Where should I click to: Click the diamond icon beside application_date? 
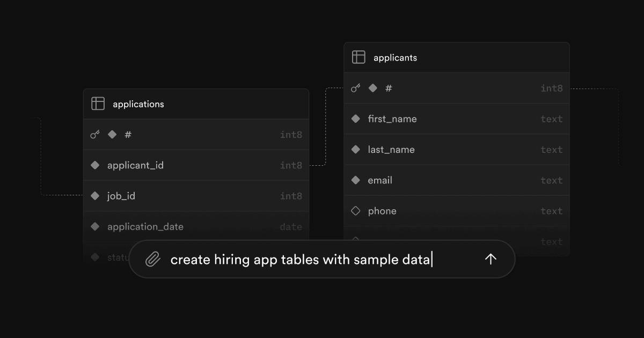click(x=95, y=226)
